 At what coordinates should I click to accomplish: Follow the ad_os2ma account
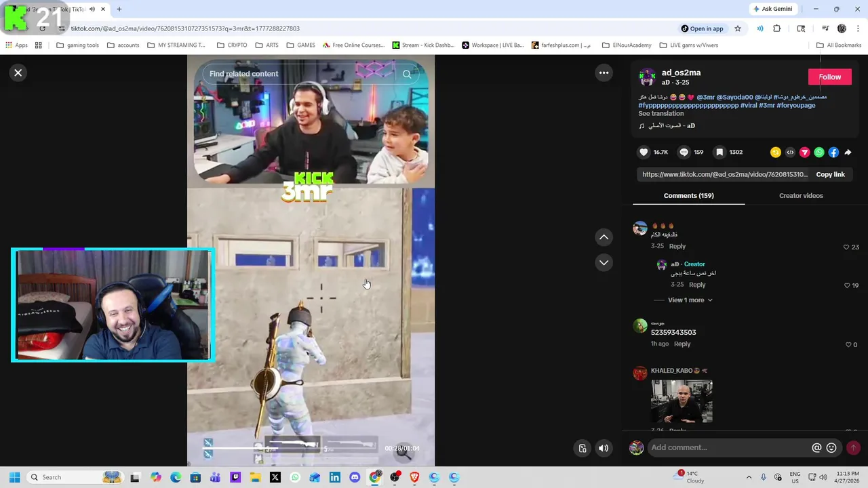coord(829,77)
